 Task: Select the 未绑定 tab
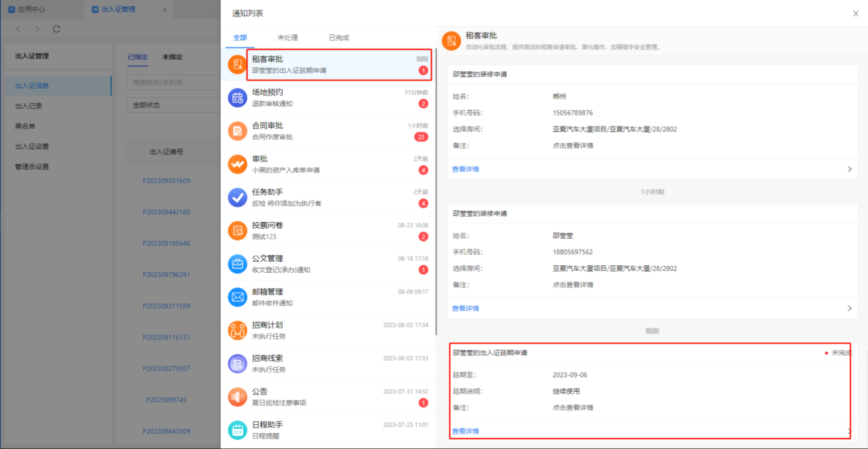click(x=172, y=57)
